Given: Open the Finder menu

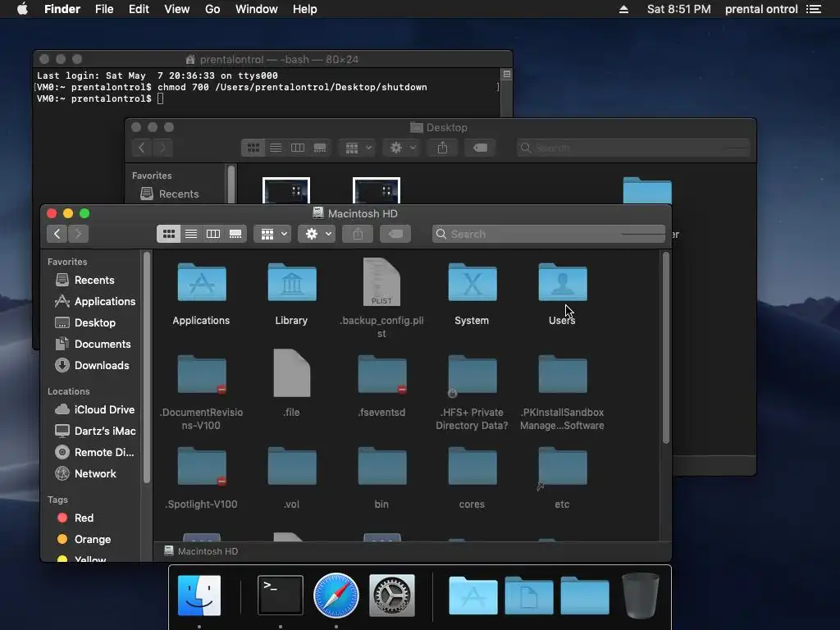Looking at the screenshot, I should (62, 9).
